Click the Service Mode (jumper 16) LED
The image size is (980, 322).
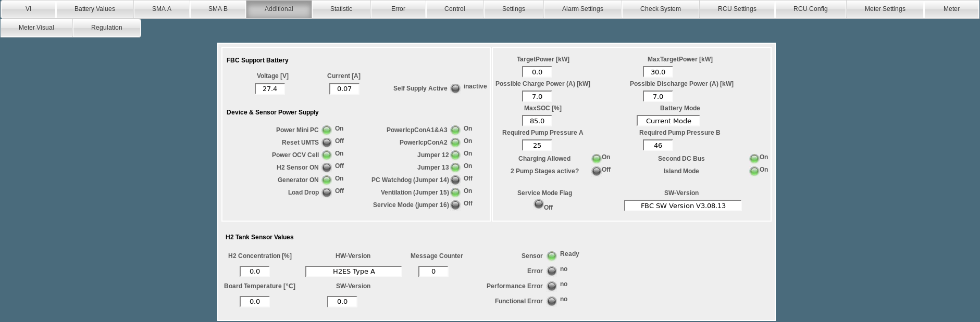[455, 205]
